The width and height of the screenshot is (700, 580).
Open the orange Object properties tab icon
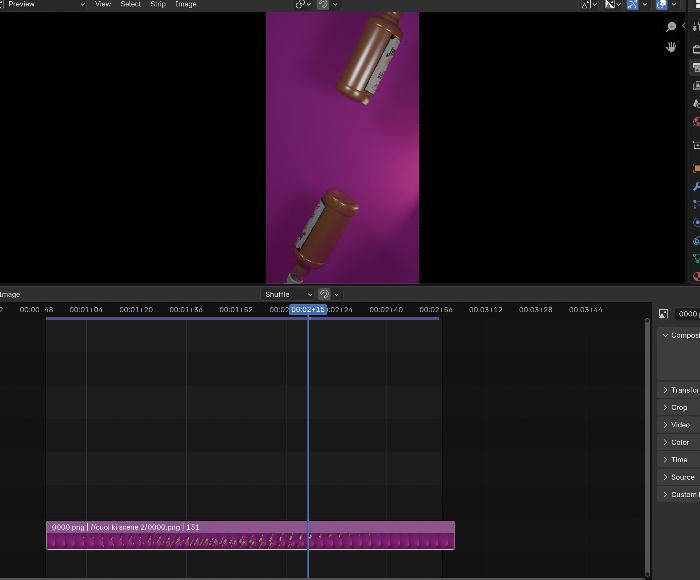[696, 168]
